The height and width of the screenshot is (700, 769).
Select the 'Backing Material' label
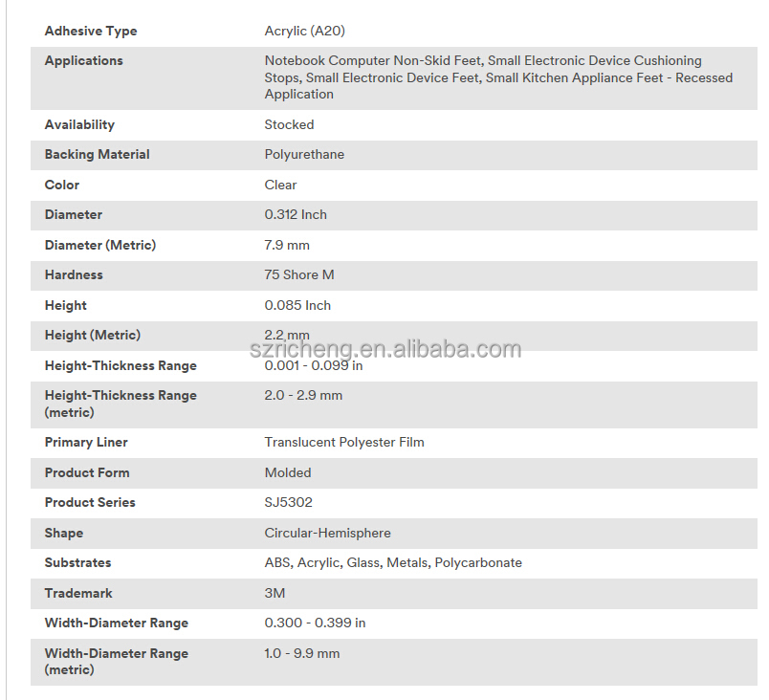(98, 154)
